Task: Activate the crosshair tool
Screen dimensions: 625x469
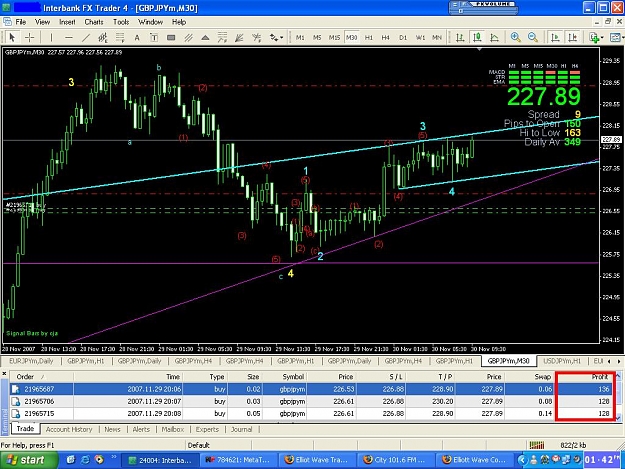Action: coord(29,37)
